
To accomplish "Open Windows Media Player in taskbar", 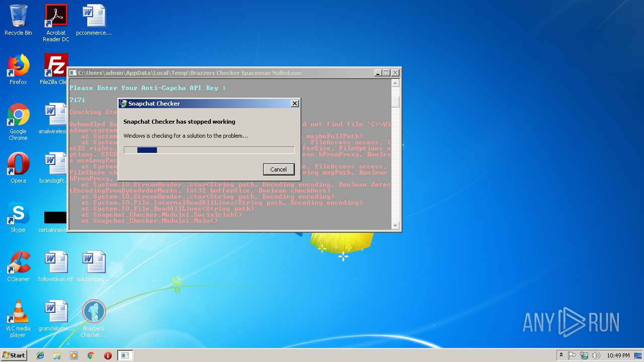I will [74, 355].
